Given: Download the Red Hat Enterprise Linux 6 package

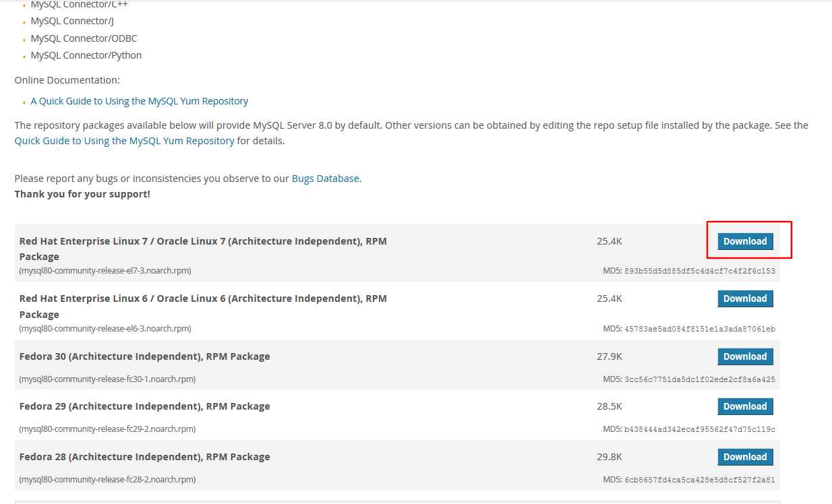Looking at the screenshot, I should 745,298.
